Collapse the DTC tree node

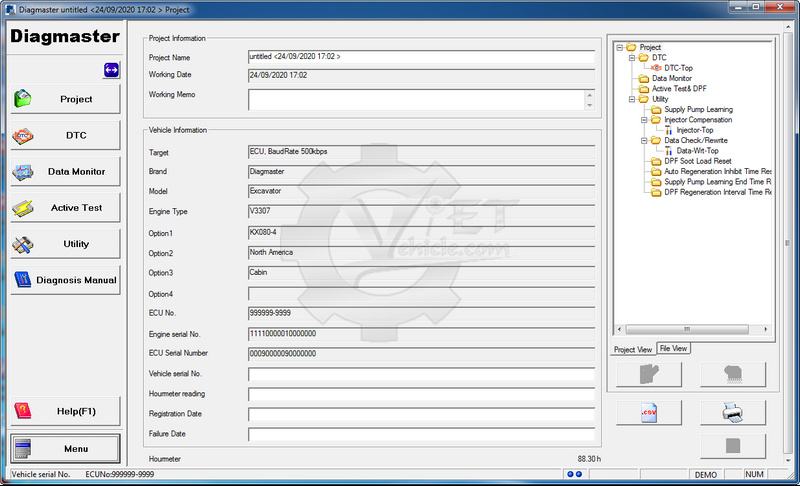pos(632,58)
